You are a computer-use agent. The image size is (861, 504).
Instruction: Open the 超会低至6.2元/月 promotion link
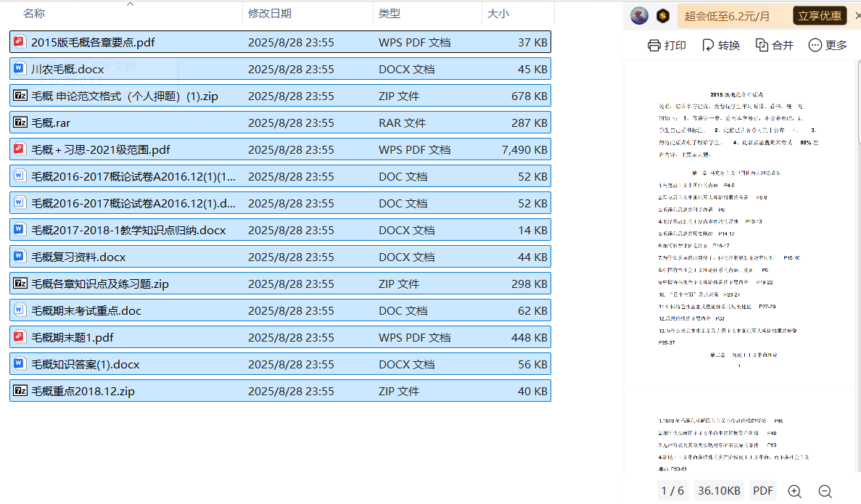click(727, 16)
